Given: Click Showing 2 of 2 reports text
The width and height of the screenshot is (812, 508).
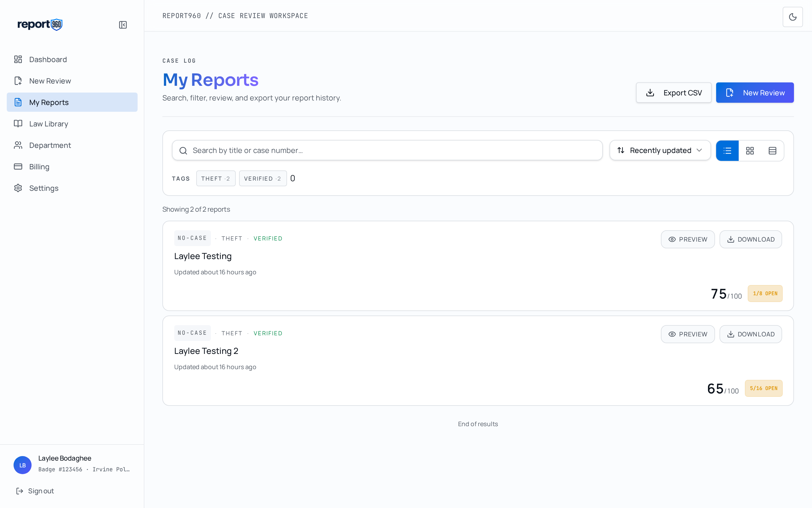Looking at the screenshot, I should 196,209.
